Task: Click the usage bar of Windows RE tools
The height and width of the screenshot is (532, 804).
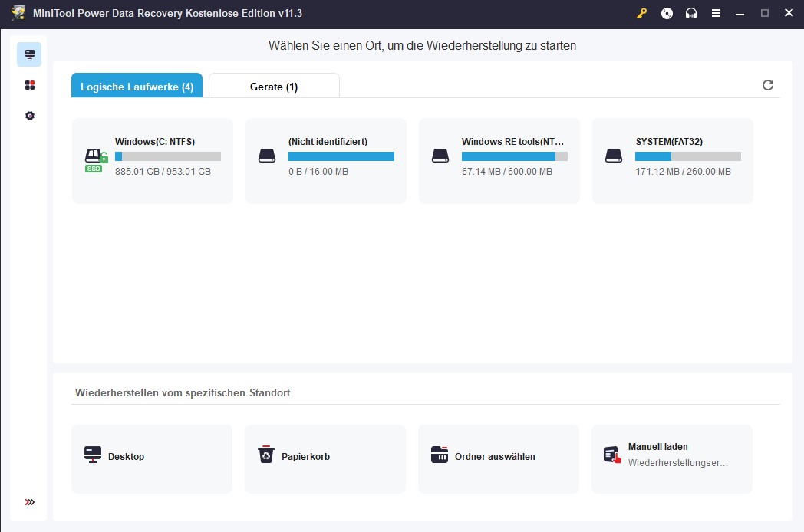Action: point(515,156)
